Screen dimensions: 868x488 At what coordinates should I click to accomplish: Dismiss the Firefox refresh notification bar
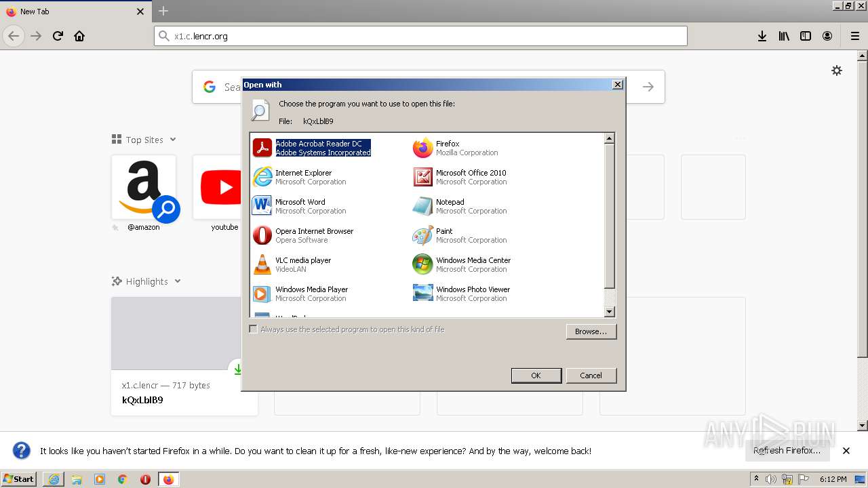click(x=846, y=451)
